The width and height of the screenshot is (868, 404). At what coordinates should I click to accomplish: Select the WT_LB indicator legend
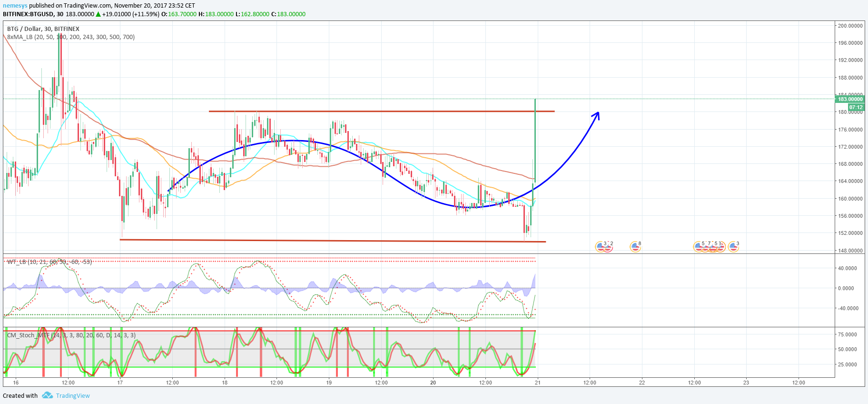[x=49, y=262]
